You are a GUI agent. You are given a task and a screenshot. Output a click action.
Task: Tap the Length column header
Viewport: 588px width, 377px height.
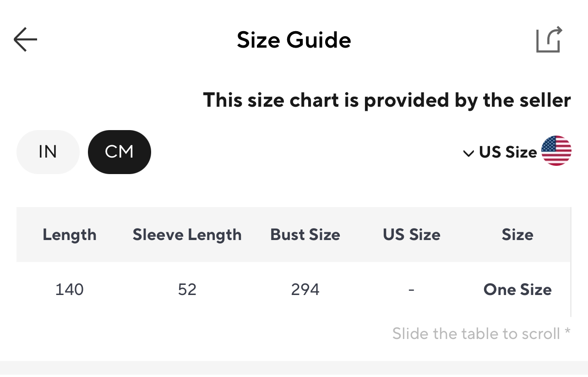coord(70,235)
